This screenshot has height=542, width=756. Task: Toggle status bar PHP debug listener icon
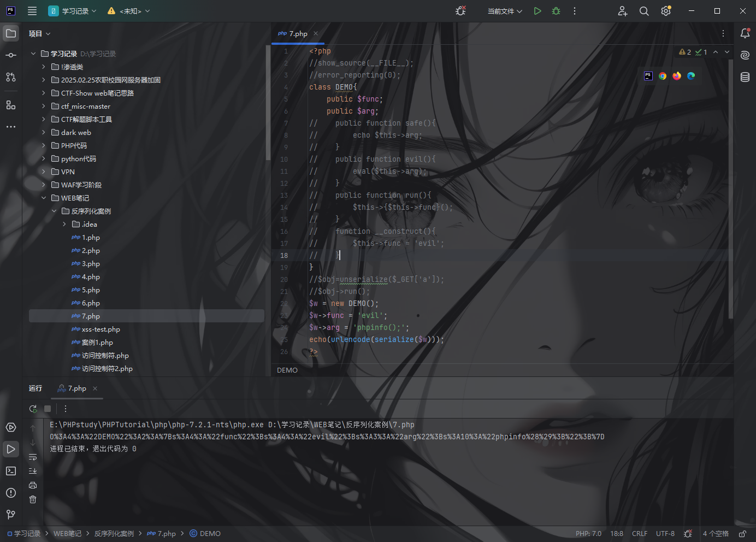(688, 534)
